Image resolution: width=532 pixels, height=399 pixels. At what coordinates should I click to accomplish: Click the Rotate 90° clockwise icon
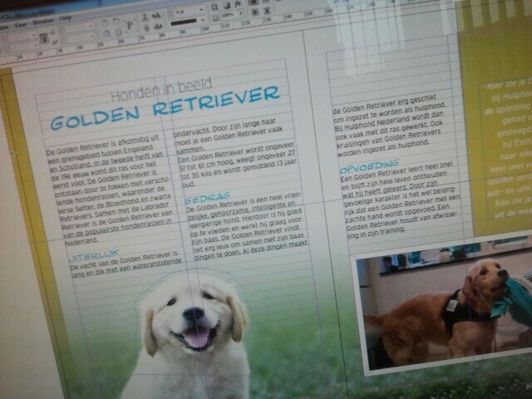click(x=104, y=22)
